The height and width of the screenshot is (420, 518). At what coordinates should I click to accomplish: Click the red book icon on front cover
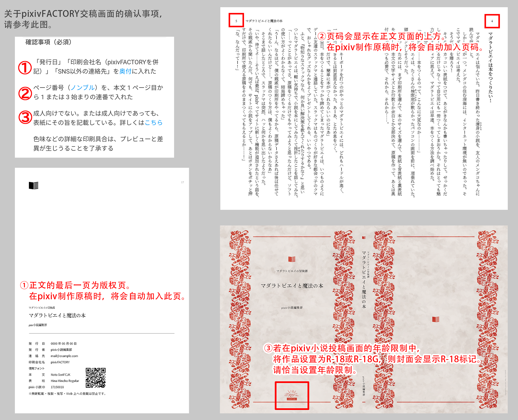pos(292,259)
